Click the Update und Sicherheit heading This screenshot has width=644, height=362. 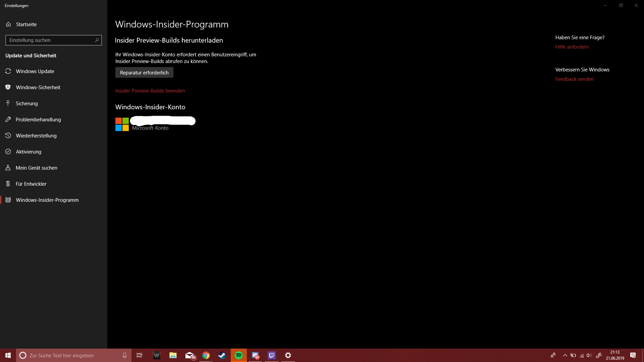(x=31, y=56)
